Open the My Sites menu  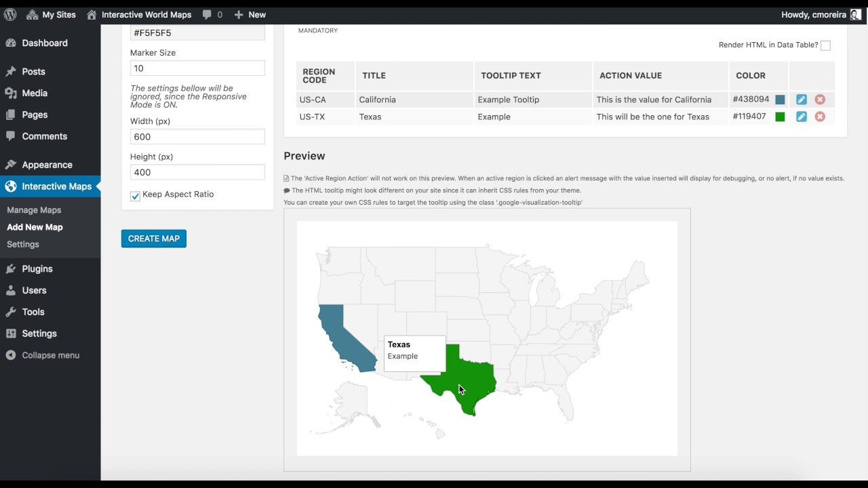pos(52,14)
